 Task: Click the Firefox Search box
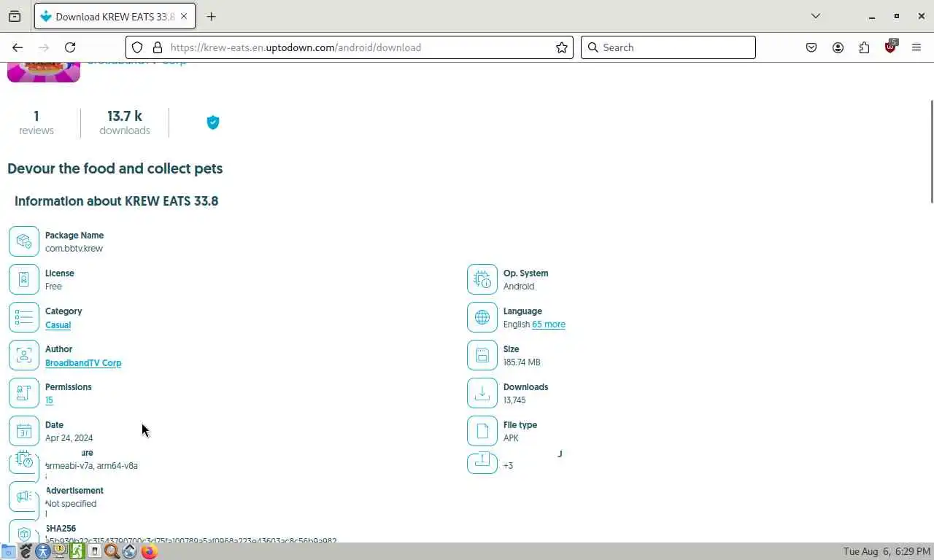pyautogui.click(x=668, y=47)
